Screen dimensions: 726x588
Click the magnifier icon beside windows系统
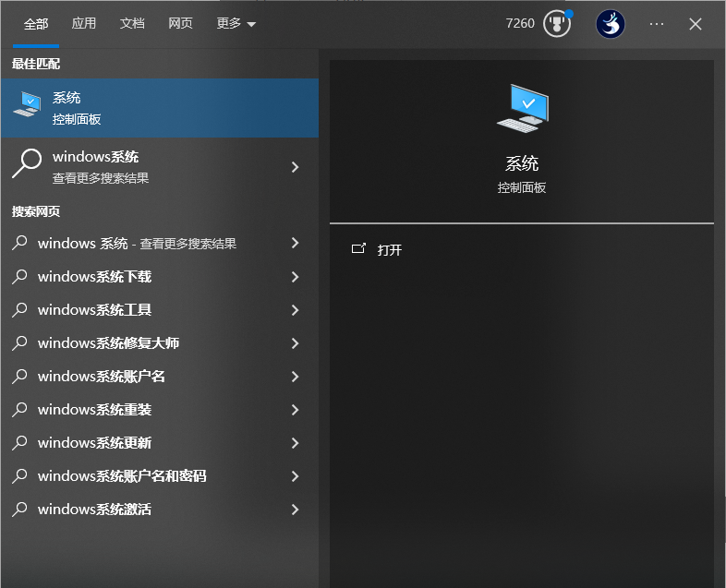coord(27,162)
